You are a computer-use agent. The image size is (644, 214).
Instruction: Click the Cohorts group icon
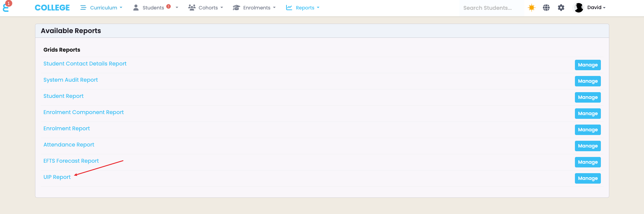pos(192,7)
